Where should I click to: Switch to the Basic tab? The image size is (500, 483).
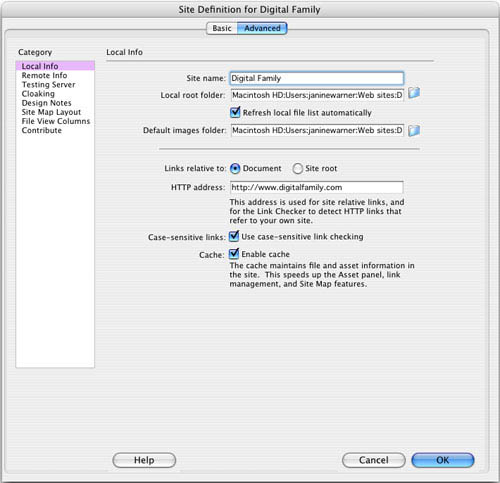click(222, 28)
